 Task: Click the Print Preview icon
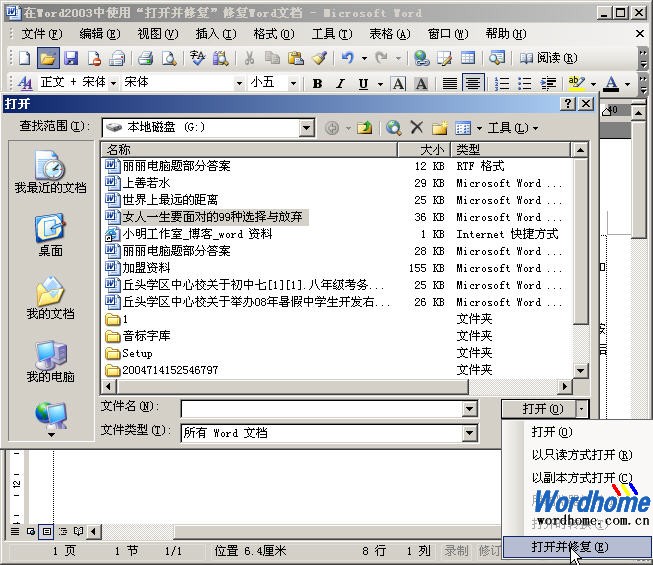[169, 58]
